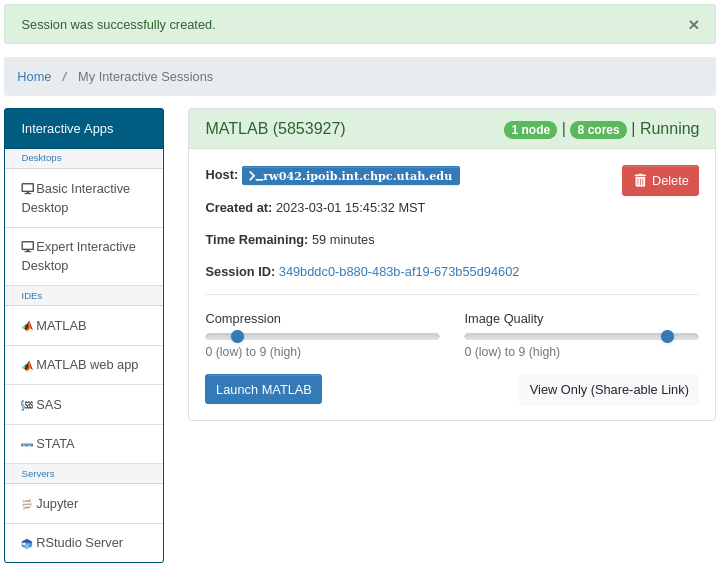Open shell to rw042.ipoib.int.chpc.utah.edu host
This screenshot has height=570, width=727.
pos(351,176)
